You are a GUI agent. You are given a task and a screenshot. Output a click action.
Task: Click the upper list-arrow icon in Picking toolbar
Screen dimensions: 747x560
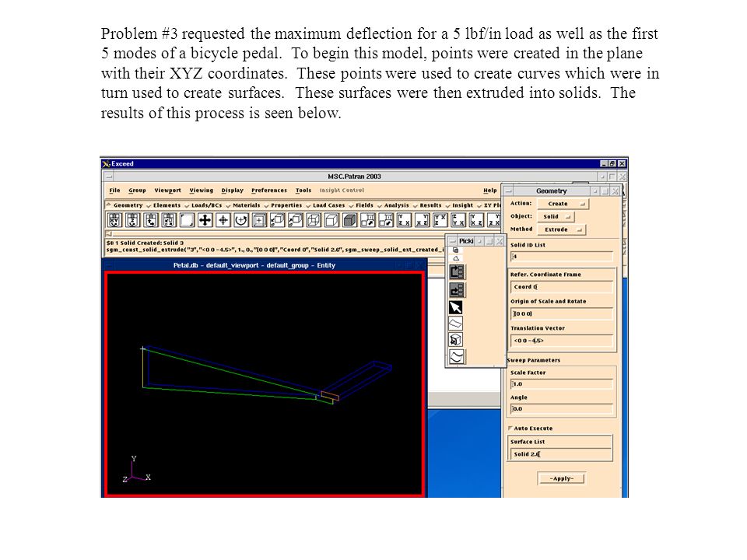[457, 272]
